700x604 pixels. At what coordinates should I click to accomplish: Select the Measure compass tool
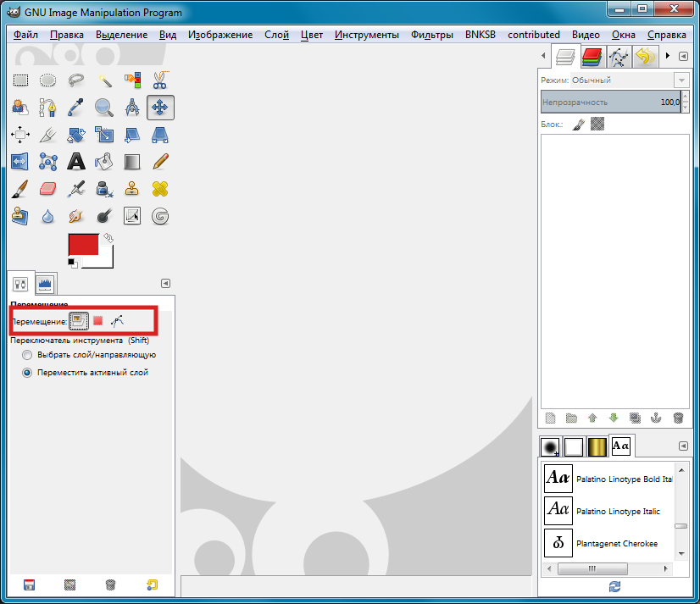tap(132, 108)
